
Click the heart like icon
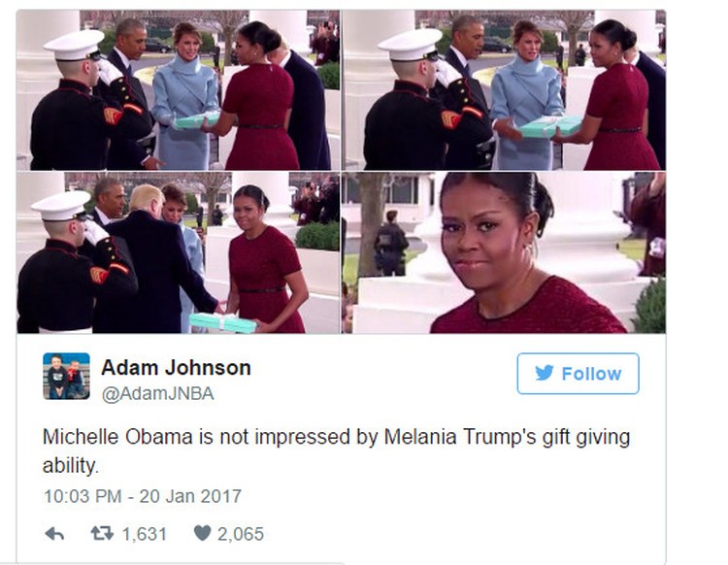pyautogui.click(x=202, y=533)
